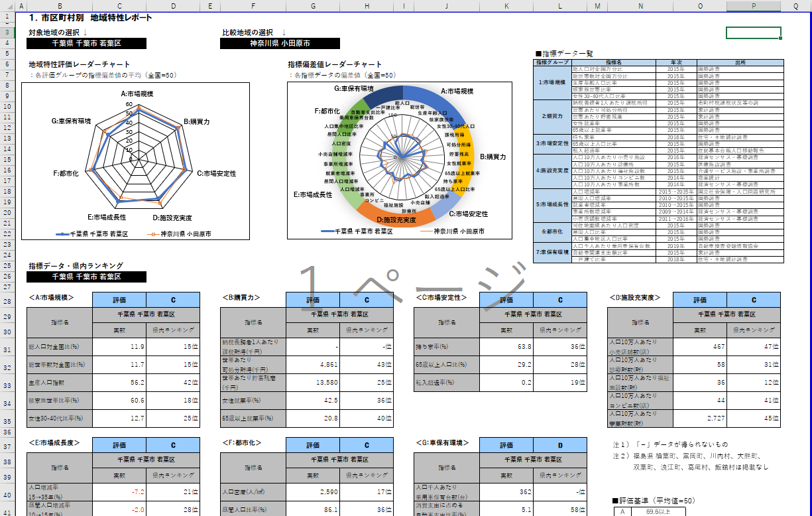Click the '<G:車保有環境>' table heading
Screen dimensions: 812x516
tap(442, 442)
